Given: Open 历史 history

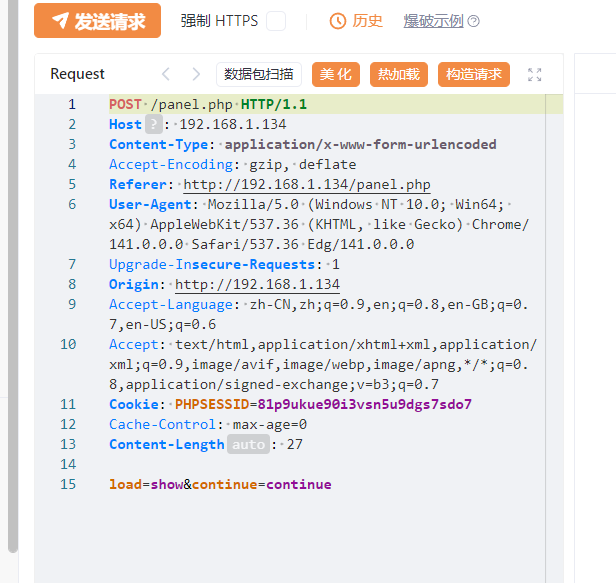Looking at the screenshot, I should tap(356, 21).
